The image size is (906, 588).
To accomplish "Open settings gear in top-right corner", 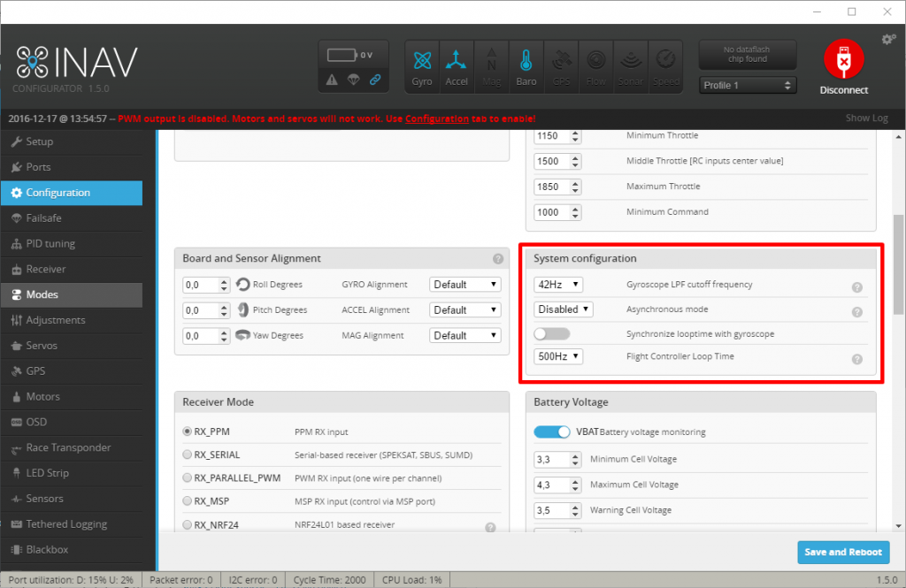I will (x=888, y=39).
